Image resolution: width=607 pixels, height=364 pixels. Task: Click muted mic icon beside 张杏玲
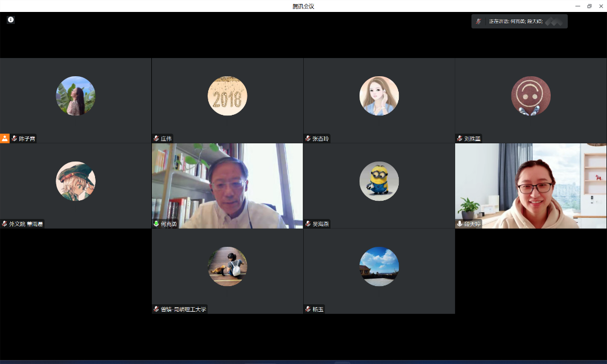308,139
